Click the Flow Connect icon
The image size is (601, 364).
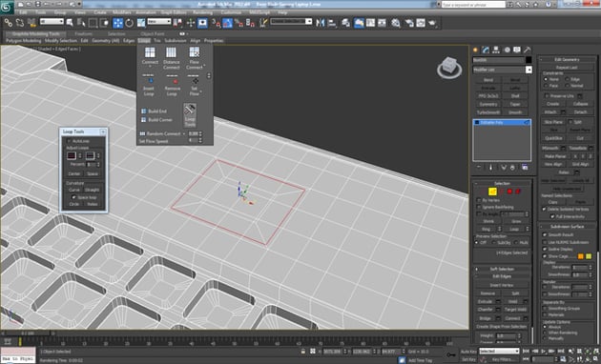[195, 52]
